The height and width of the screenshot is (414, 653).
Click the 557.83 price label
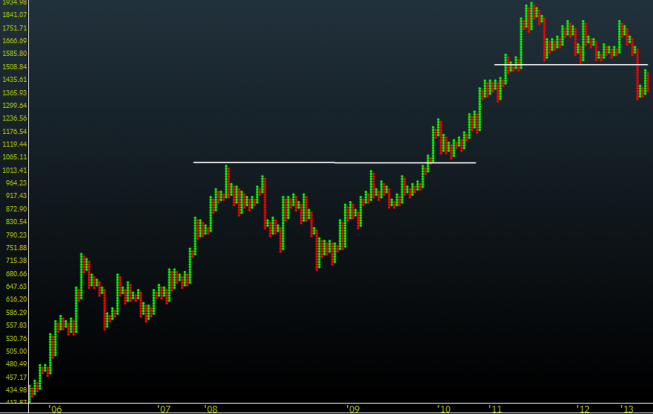coord(16,325)
